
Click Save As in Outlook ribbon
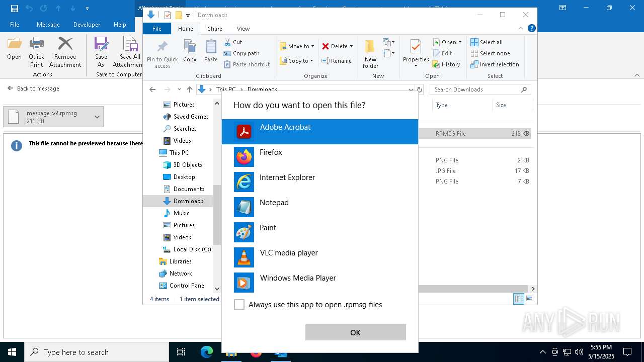pyautogui.click(x=101, y=52)
